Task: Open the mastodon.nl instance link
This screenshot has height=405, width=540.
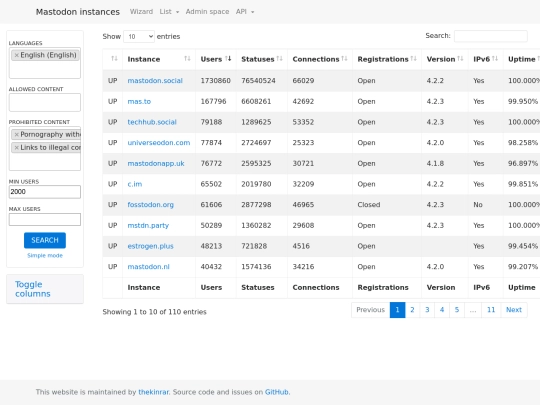Action: 148,267
